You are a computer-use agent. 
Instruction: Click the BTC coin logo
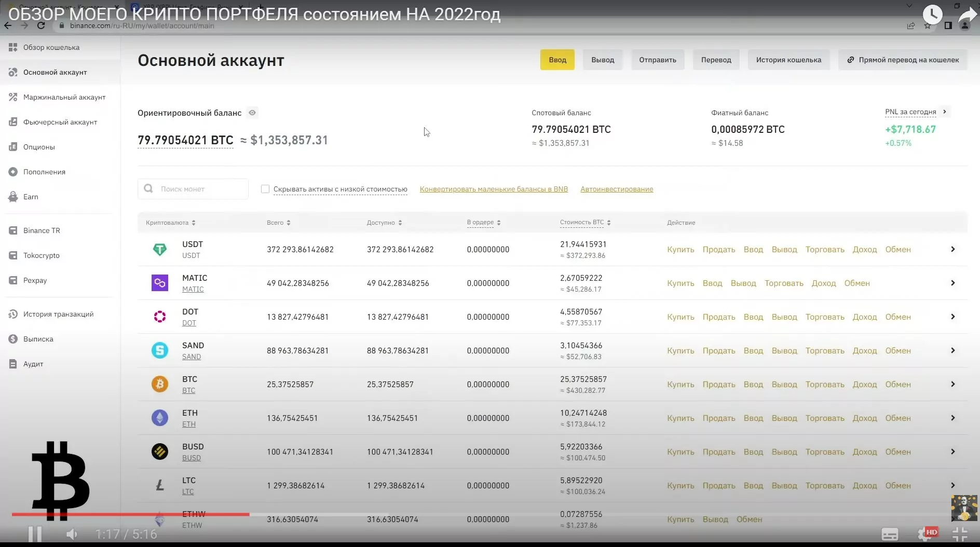pyautogui.click(x=160, y=385)
